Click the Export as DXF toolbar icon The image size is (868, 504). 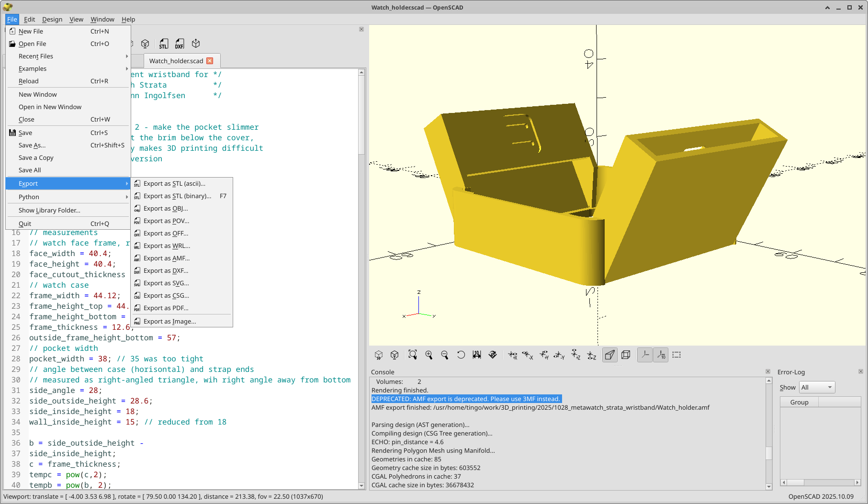[x=180, y=44]
